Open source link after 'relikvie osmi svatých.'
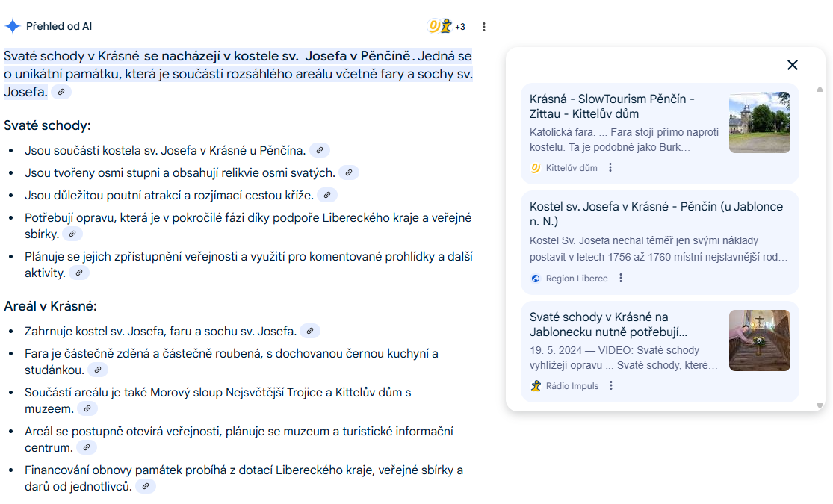The height and width of the screenshot is (504, 833). tap(349, 172)
